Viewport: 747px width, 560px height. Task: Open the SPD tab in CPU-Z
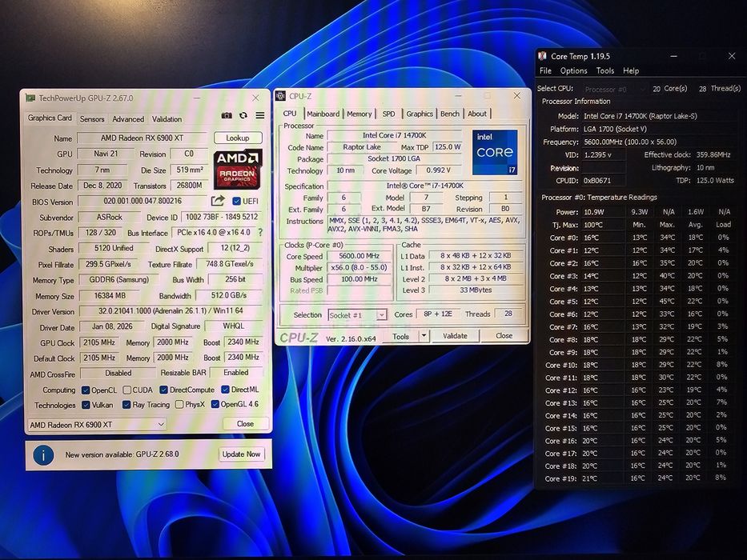click(389, 114)
